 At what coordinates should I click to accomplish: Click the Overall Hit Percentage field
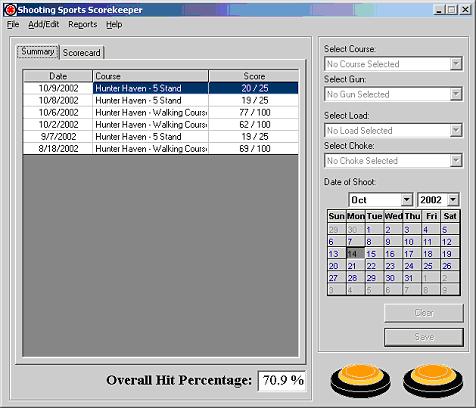click(282, 380)
